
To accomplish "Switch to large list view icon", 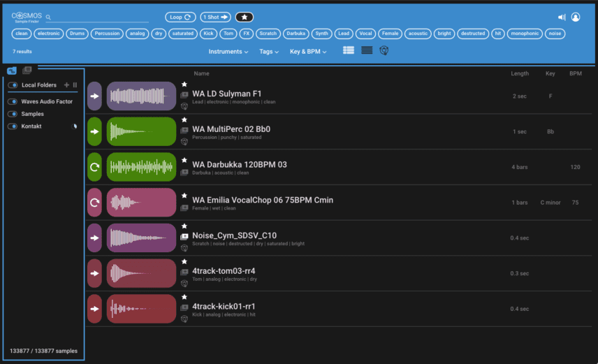I will tap(348, 50).
